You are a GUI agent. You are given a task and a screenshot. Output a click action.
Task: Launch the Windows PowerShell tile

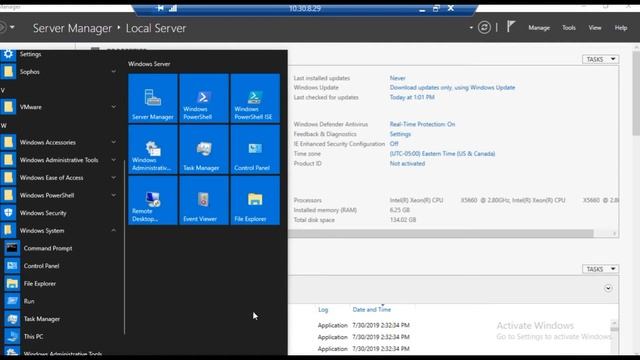tap(204, 98)
